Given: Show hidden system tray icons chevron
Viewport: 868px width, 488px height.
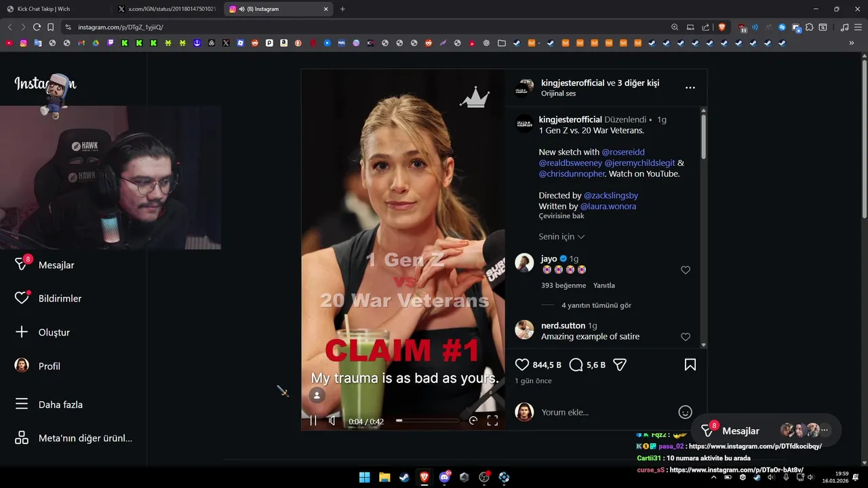Looking at the screenshot, I should [713, 477].
